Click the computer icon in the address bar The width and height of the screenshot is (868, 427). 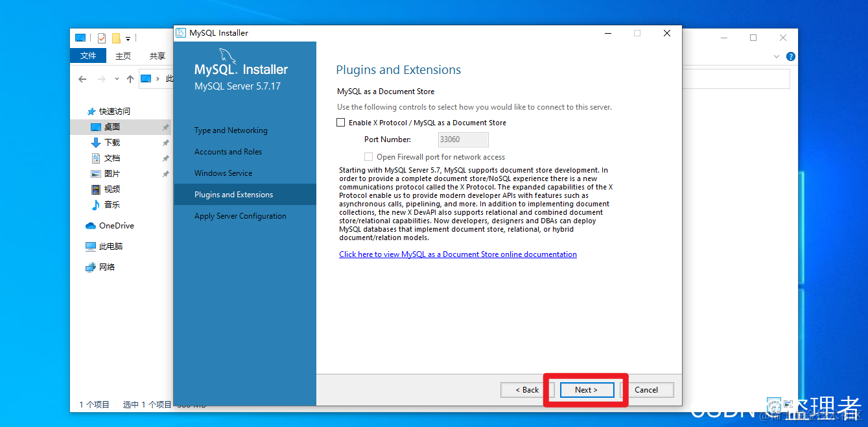tap(146, 79)
